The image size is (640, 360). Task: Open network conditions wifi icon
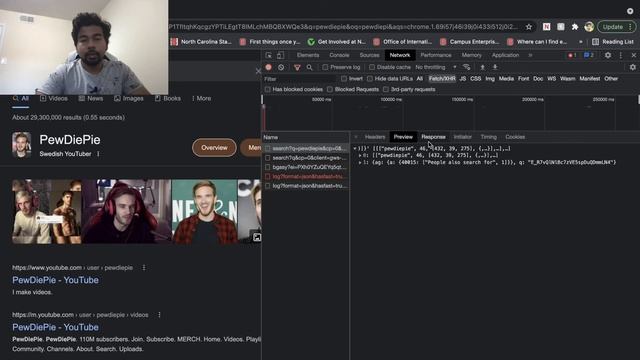(467, 67)
